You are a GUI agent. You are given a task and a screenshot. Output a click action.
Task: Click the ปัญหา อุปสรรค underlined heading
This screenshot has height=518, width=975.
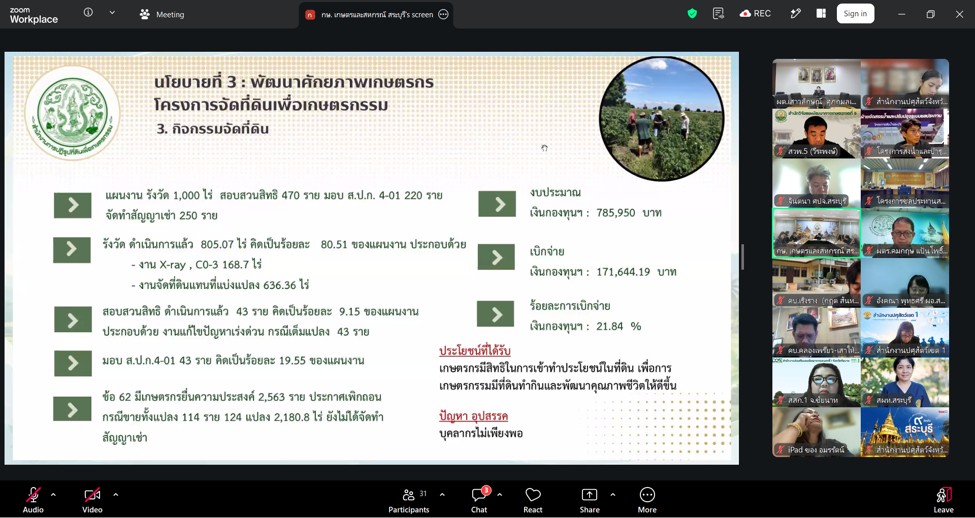474,415
